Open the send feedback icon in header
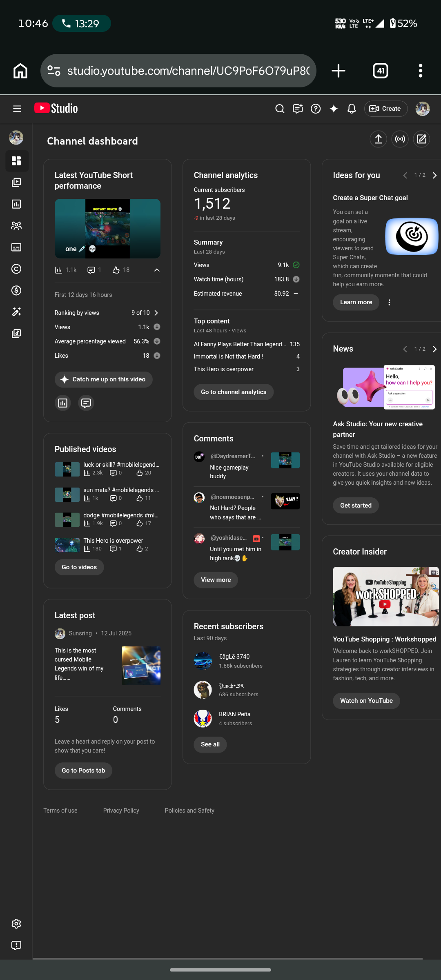Image resolution: width=441 pixels, height=980 pixels. tap(298, 109)
